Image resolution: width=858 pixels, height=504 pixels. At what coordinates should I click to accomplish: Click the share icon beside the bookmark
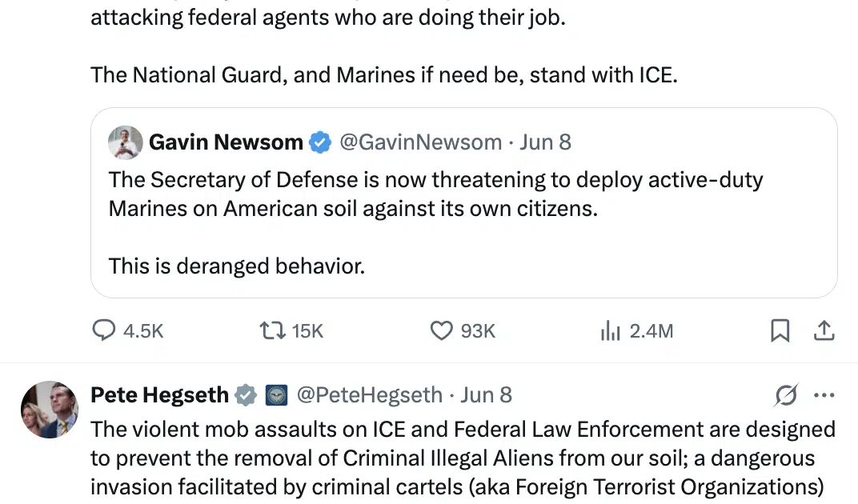coord(824,330)
